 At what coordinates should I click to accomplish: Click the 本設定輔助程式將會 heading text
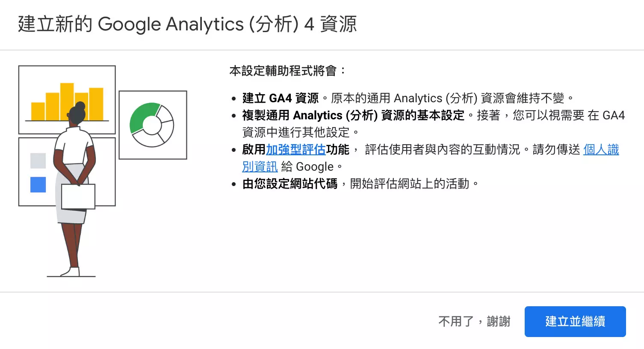[287, 71]
